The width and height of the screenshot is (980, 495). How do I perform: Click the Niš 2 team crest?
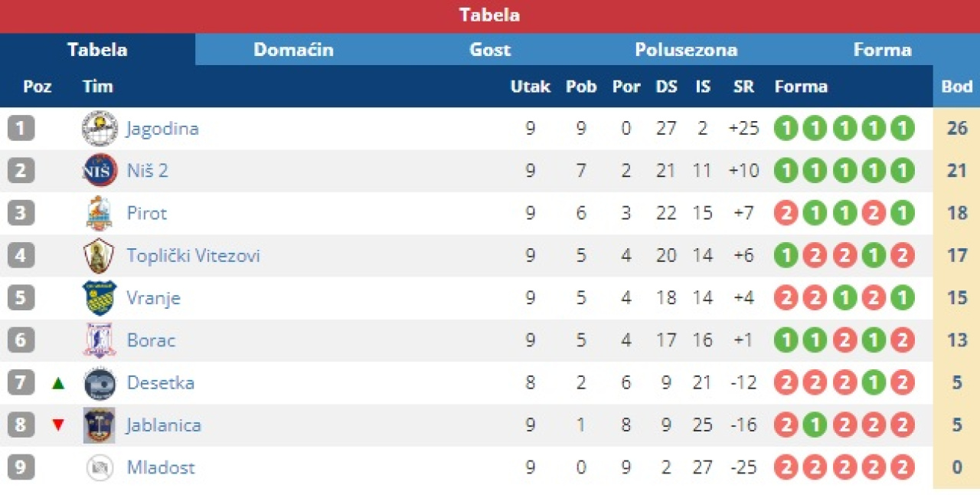click(x=100, y=170)
